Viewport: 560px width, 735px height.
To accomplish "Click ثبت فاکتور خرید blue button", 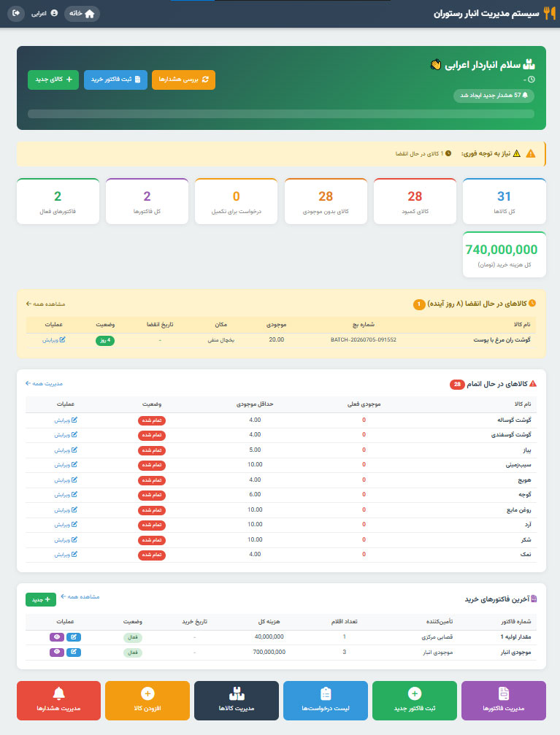I will click(115, 80).
